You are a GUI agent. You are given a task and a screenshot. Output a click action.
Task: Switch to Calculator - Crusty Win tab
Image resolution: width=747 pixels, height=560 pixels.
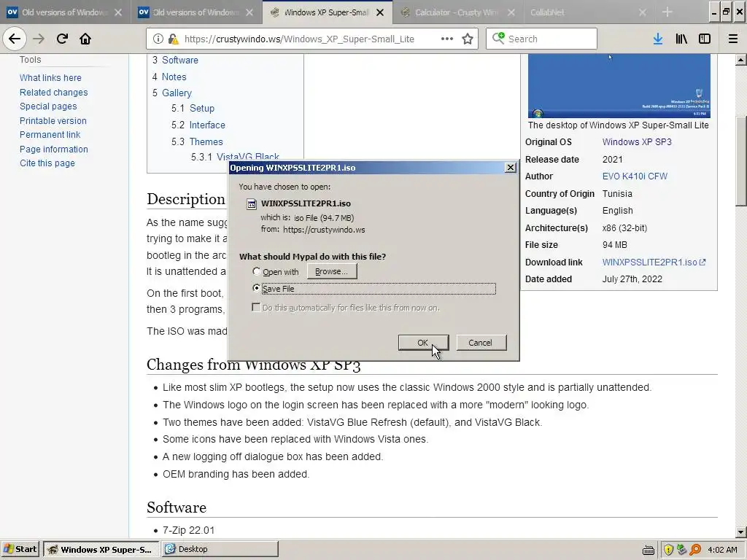[458, 12]
